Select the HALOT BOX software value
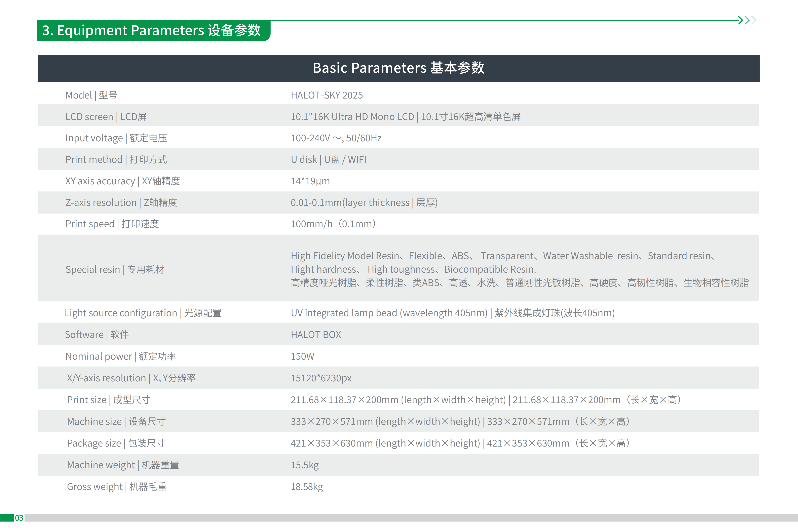This screenshot has height=532, width=798. [x=315, y=335]
